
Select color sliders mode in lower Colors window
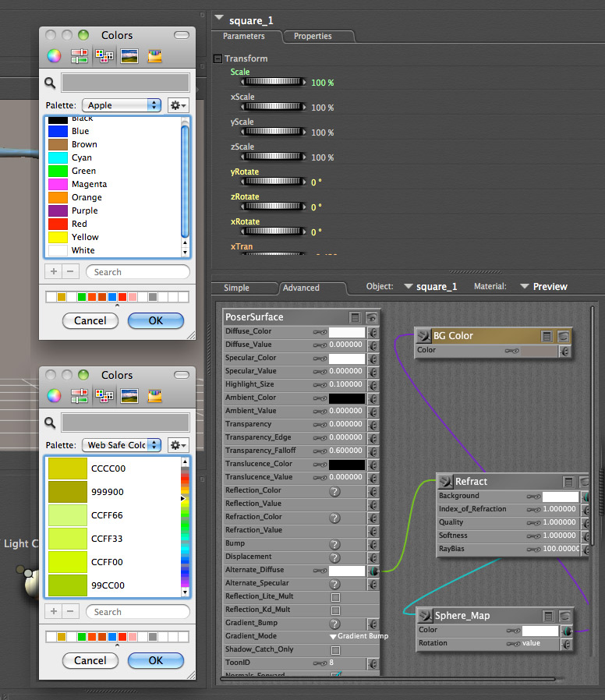click(79, 396)
